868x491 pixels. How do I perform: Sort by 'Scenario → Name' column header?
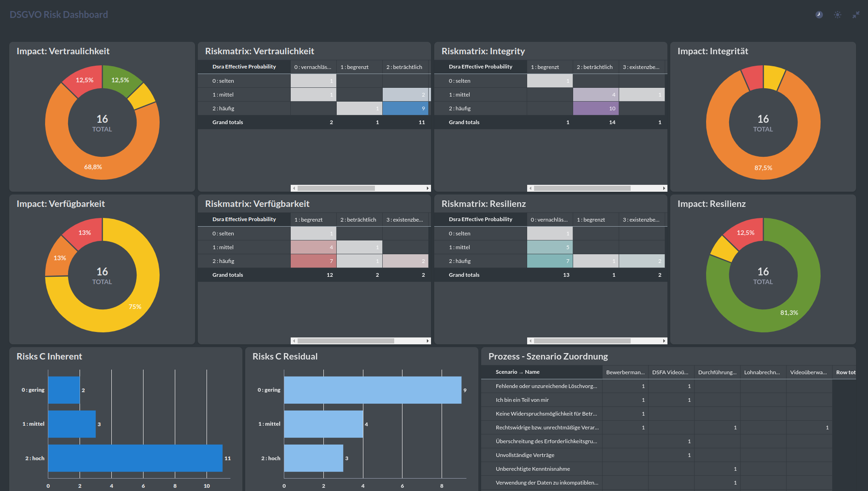coord(517,372)
